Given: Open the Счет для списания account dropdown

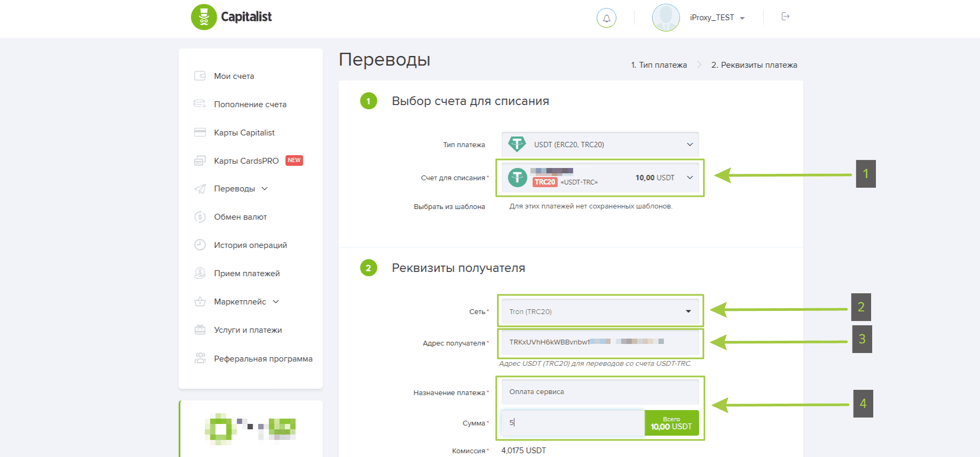Looking at the screenshot, I should tap(600, 178).
